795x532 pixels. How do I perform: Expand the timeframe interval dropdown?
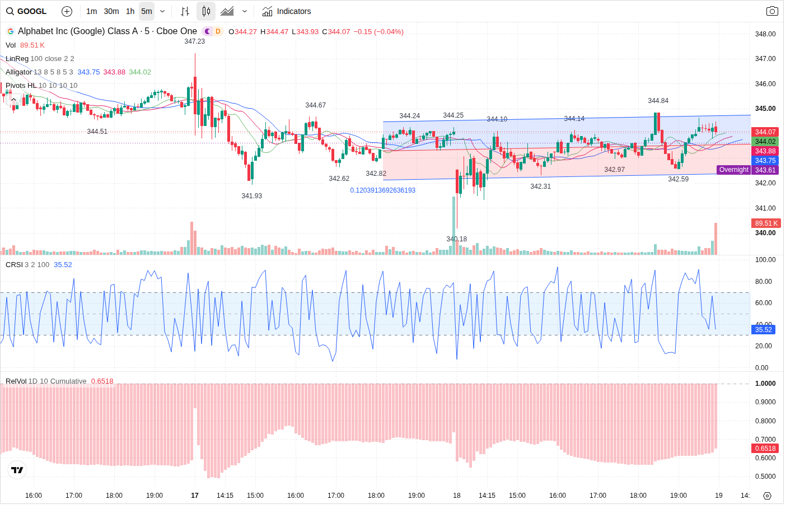coord(162,11)
